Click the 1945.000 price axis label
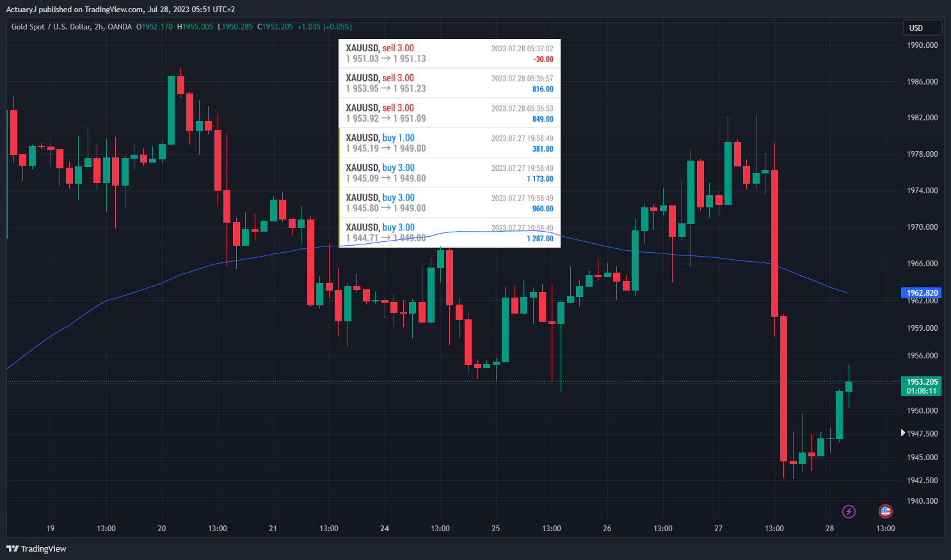The width and height of the screenshot is (951, 560). [x=922, y=458]
